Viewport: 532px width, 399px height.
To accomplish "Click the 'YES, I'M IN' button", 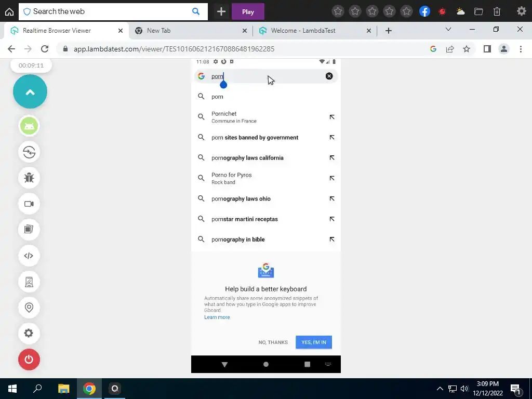I will coord(314,342).
